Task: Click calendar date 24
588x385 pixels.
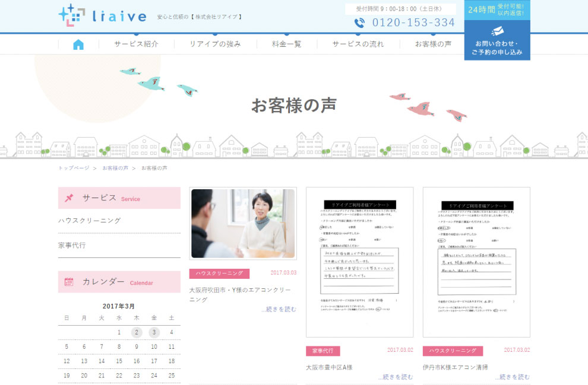Action: click(154, 376)
